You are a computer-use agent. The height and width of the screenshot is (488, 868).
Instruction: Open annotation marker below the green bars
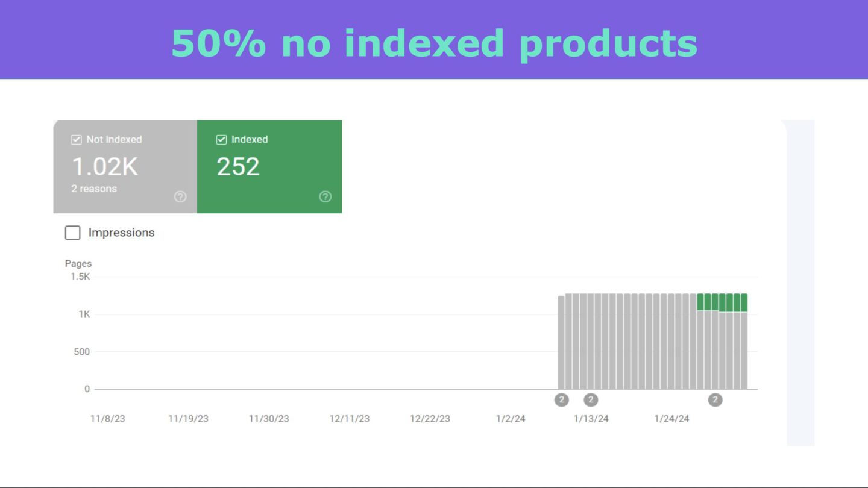715,399
